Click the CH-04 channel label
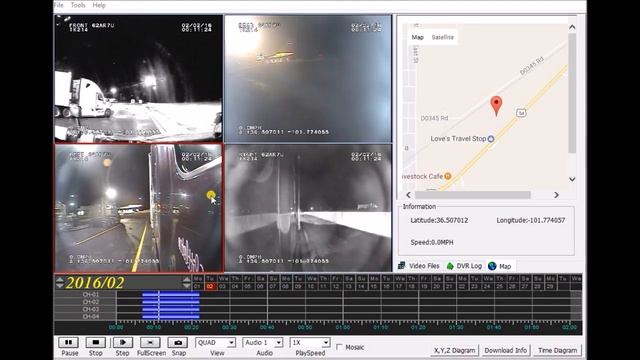 [91, 316]
